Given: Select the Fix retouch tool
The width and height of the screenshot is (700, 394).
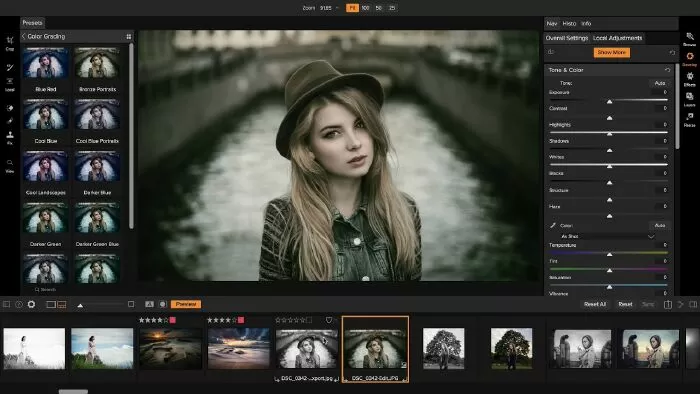Looking at the screenshot, I should click(10, 138).
